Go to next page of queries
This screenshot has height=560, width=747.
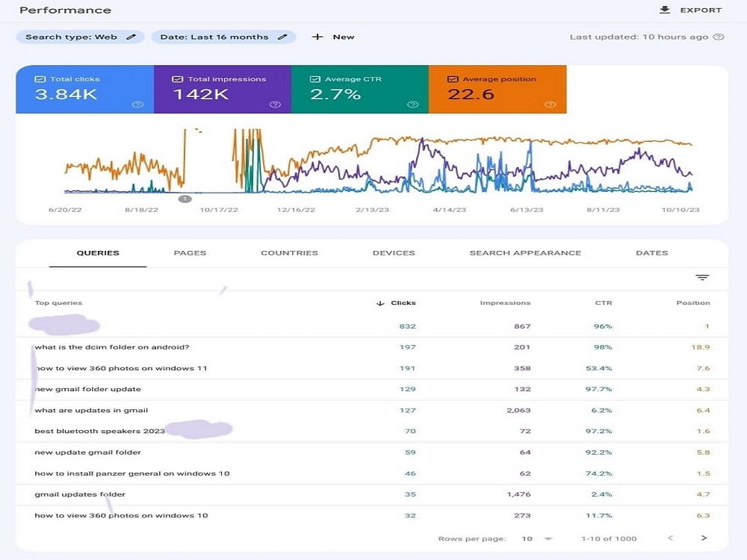[x=704, y=538]
